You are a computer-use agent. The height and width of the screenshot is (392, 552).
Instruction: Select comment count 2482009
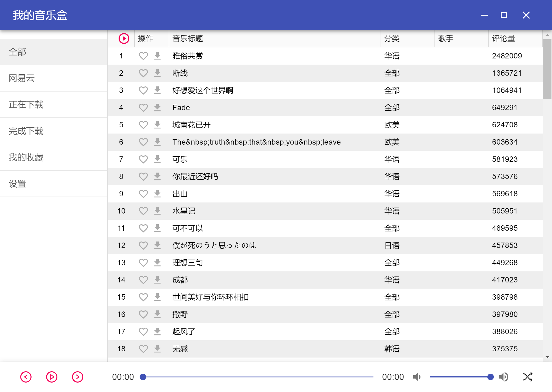(507, 56)
